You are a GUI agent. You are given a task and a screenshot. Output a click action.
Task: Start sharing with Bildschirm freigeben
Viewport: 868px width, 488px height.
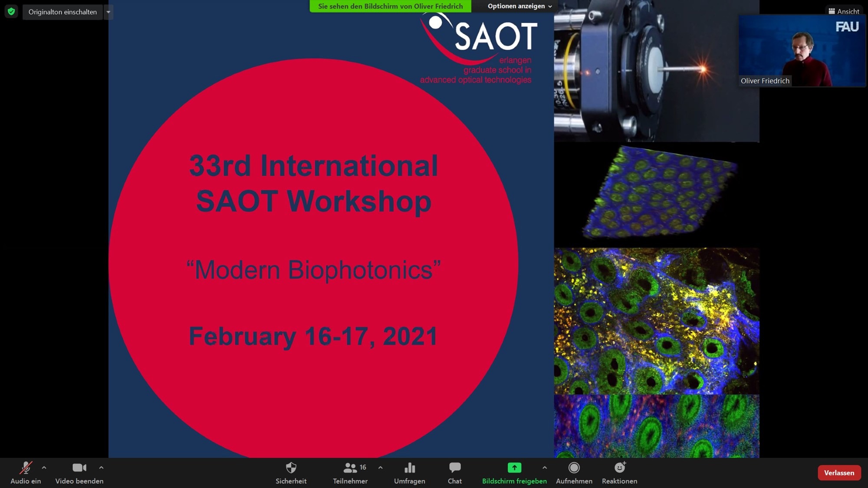click(x=514, y=473)
